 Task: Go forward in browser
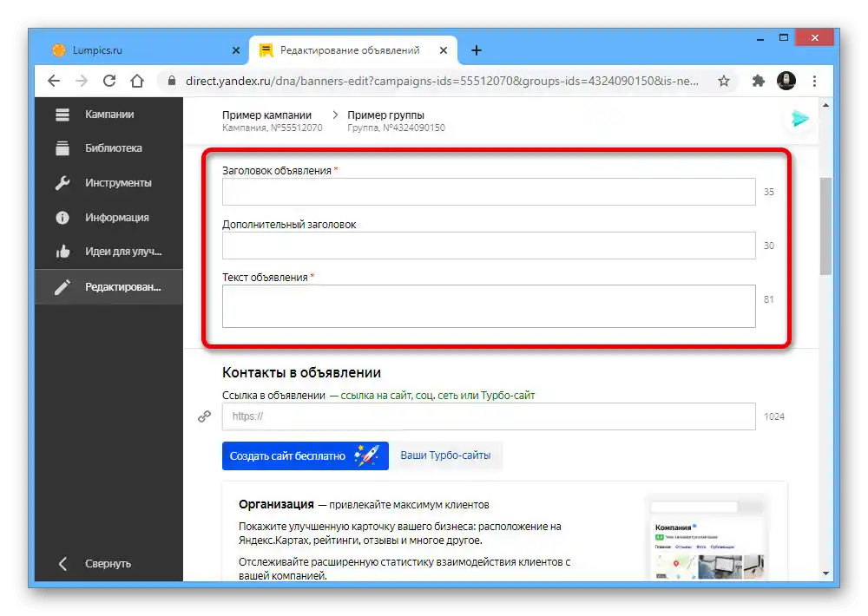(x=82, y=81)
